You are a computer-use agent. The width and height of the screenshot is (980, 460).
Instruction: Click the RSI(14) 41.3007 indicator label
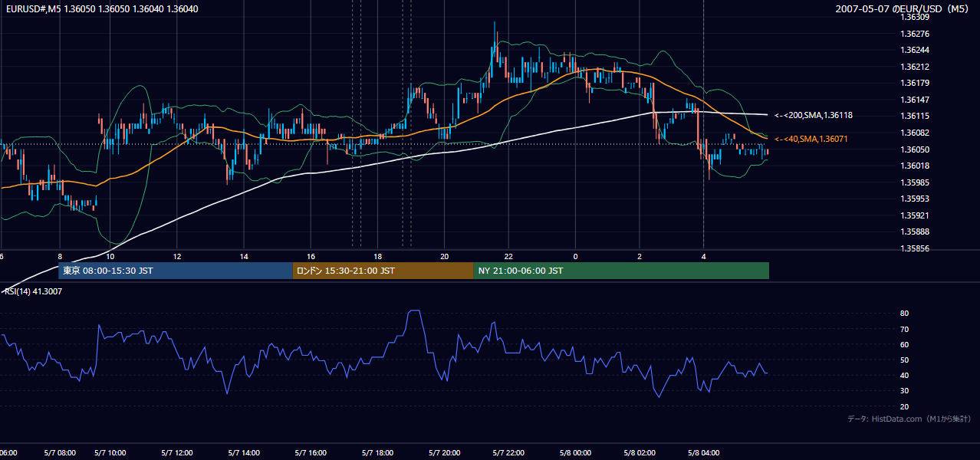(x=32, y=292)
